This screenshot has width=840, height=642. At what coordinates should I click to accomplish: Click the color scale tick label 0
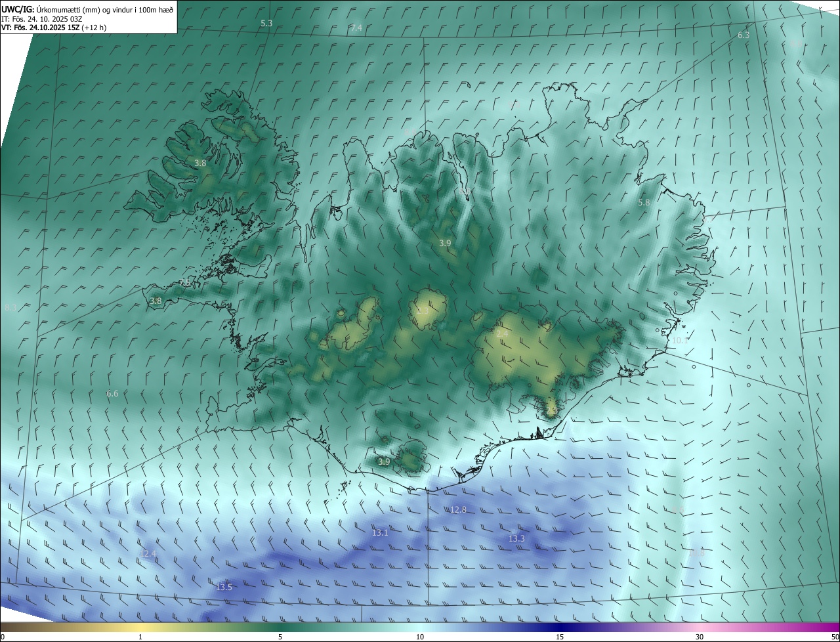coord(3,637)
